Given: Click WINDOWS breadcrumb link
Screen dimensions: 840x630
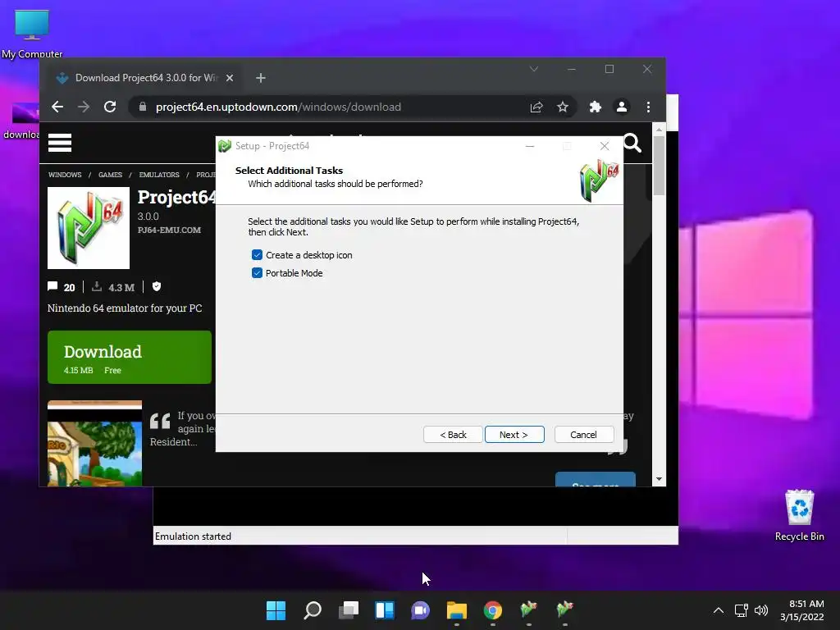Looking at the screenshot, I should tap(65, 175).
